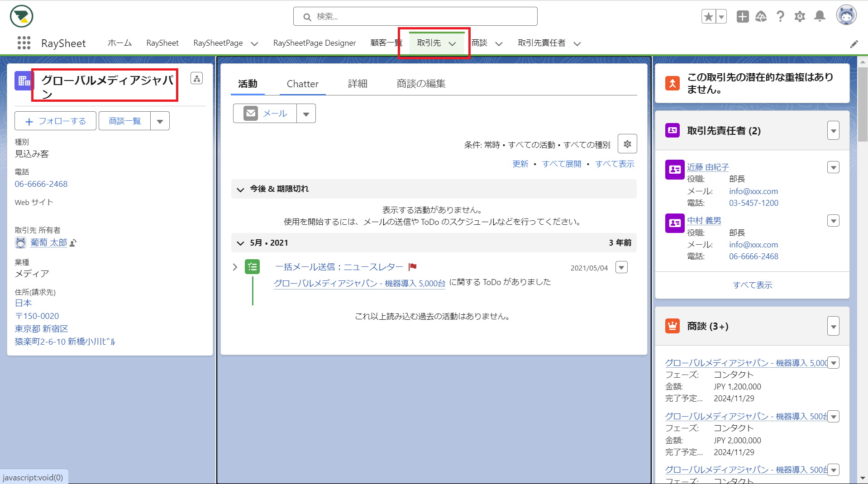The width and height of the screenshot is (868, 484).
Task: Click the mail envelope icon
Action: pos(251,113)
